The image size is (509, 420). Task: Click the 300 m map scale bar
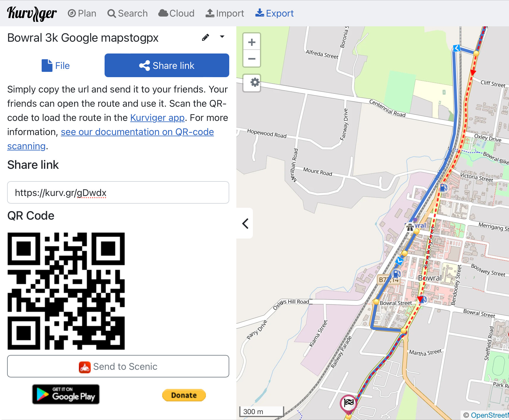click(261, 411)
